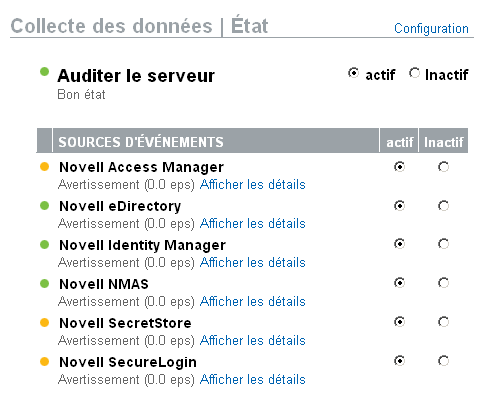489x416 pixels.
Task: Click the orange status dot for Novell Access Manager
Action: [x=44, y=167]
